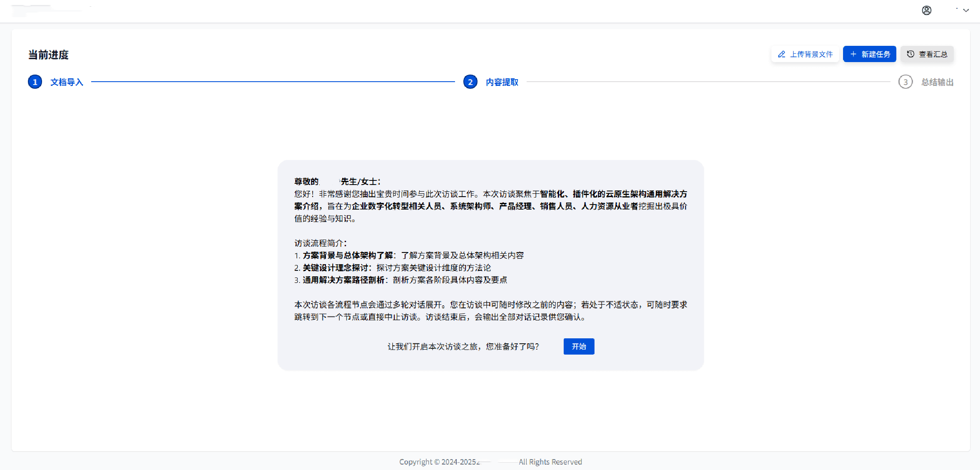
Task: Click the pen icon on 上传背景文件 button
Action: [x=781, y=54]
